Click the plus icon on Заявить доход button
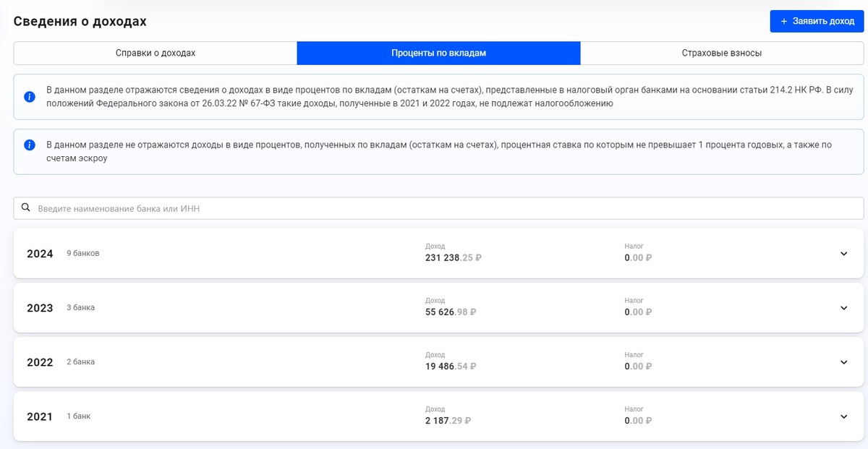 783,21
